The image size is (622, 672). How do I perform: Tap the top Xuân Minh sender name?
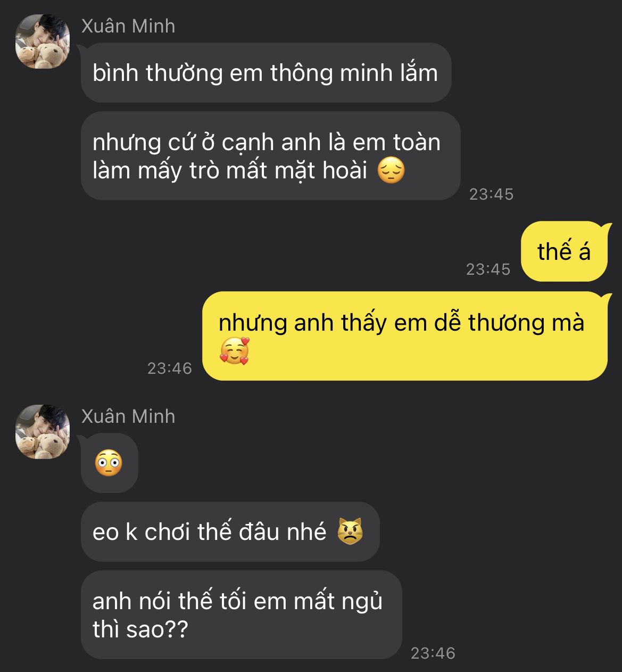pyautogui.click(x=128, y=26)
